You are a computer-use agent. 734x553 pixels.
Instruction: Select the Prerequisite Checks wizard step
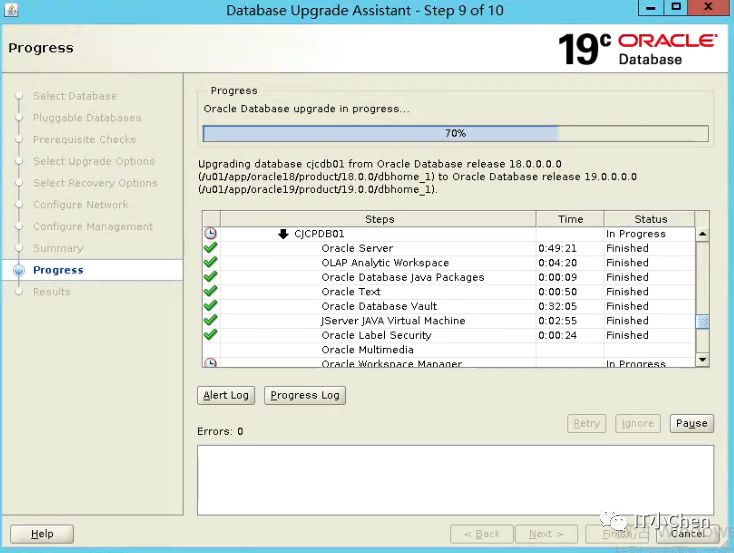[x=84, y=140]
